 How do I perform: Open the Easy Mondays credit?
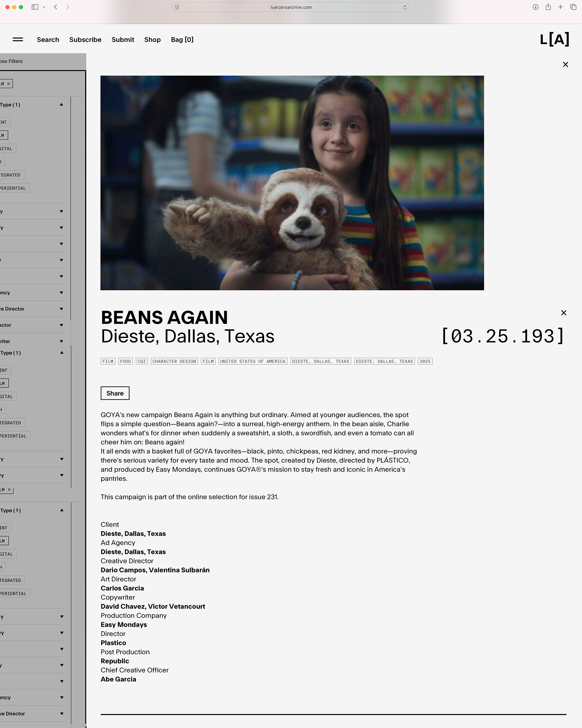coord(124,625)
